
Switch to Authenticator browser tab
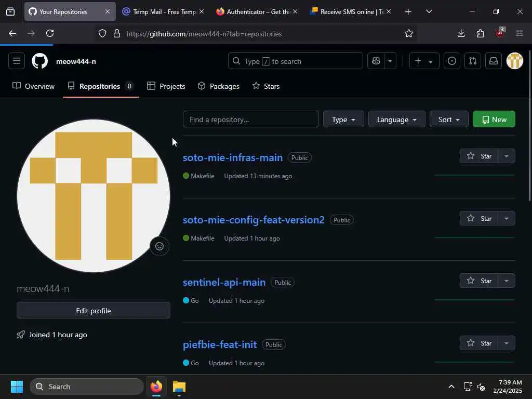257,11
